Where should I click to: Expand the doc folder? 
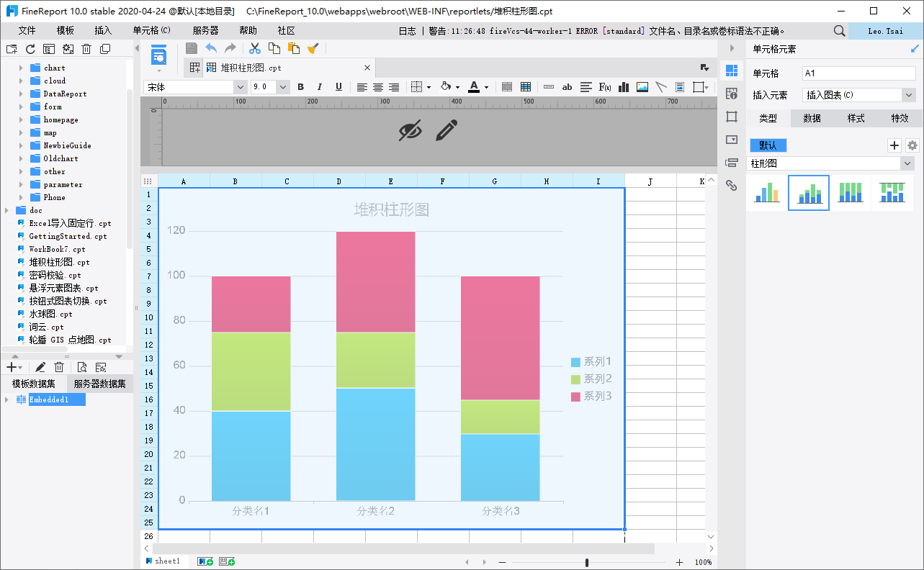click(x=6, y=210)
